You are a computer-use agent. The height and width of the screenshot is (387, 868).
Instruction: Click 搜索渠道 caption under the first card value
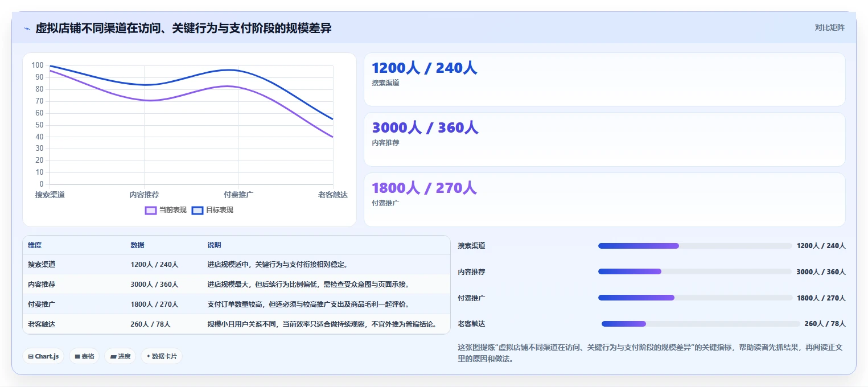tap(385, 83)
